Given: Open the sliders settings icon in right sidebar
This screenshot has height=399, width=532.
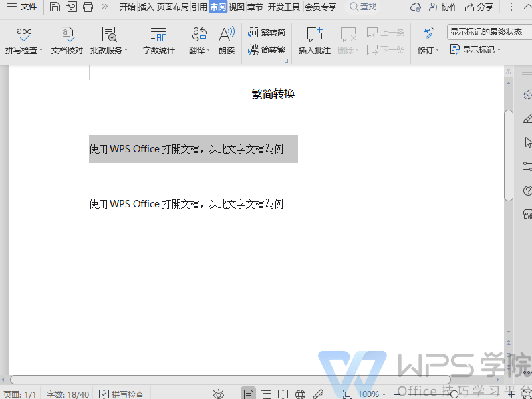Looking at the screenshot, I should (527, 166).
